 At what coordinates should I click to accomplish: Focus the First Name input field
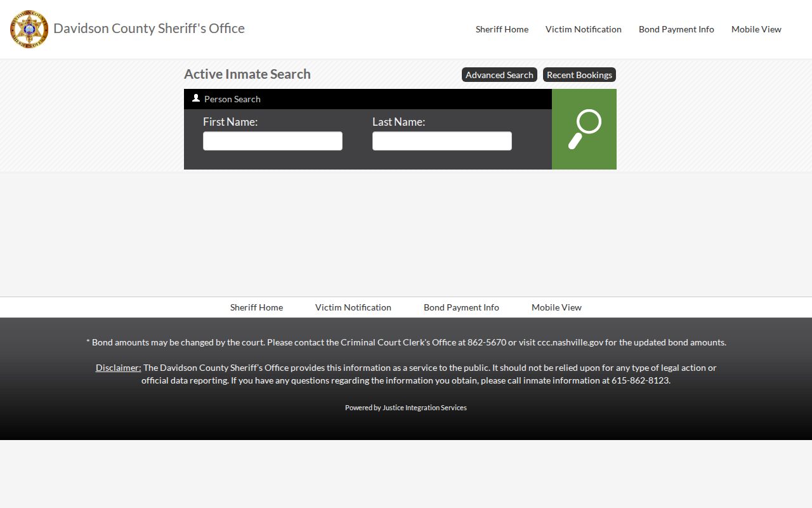pos(273,141)
